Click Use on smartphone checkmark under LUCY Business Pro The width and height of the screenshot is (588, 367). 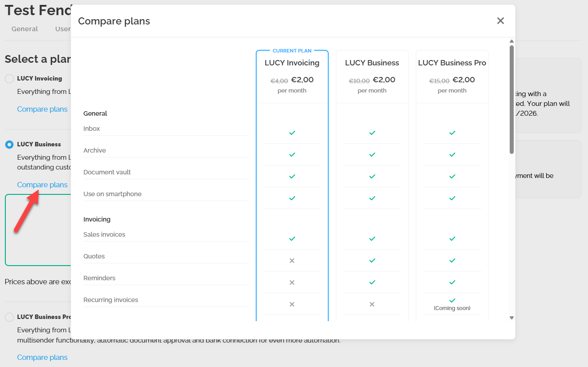tap(452, 198)
